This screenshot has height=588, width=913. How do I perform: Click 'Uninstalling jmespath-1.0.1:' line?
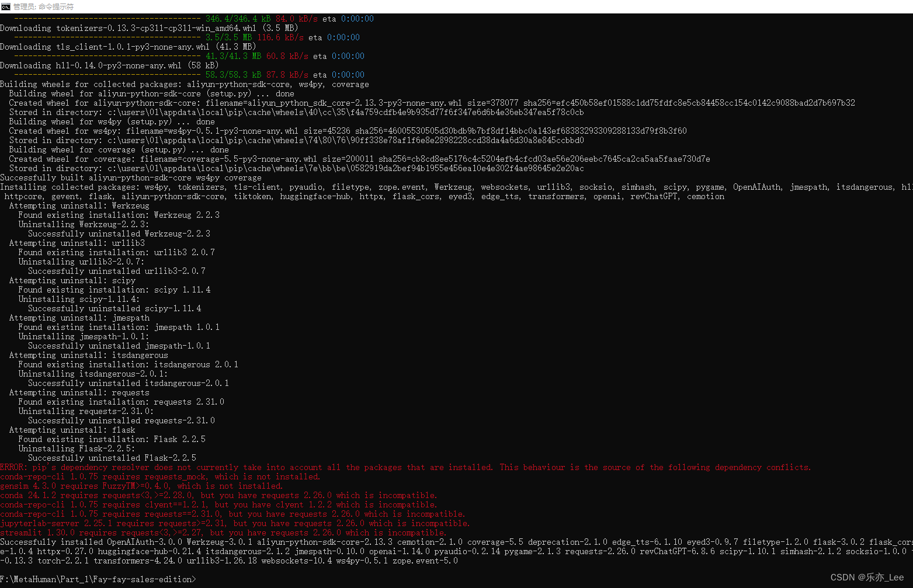point(84,336)
